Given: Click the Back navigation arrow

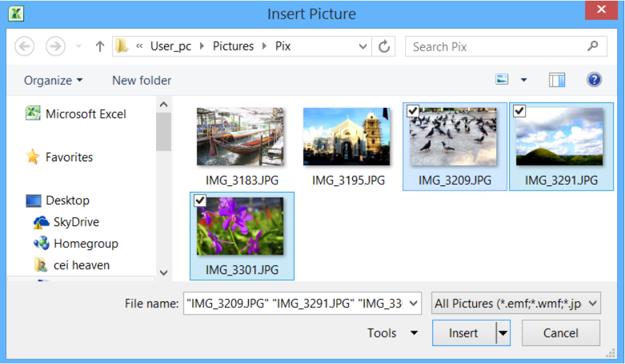Looking at the screenshot, I should 24,47.
